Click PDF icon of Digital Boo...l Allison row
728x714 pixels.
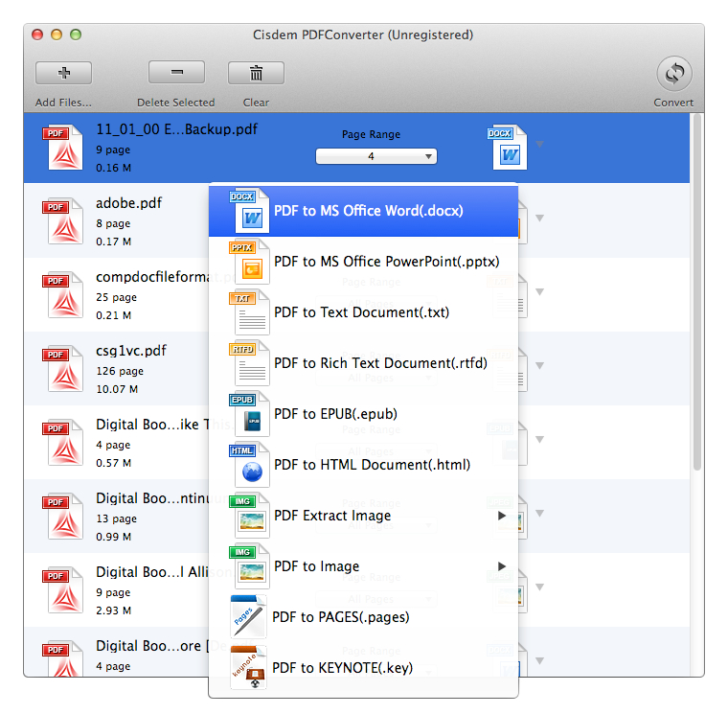pos(63,590)
